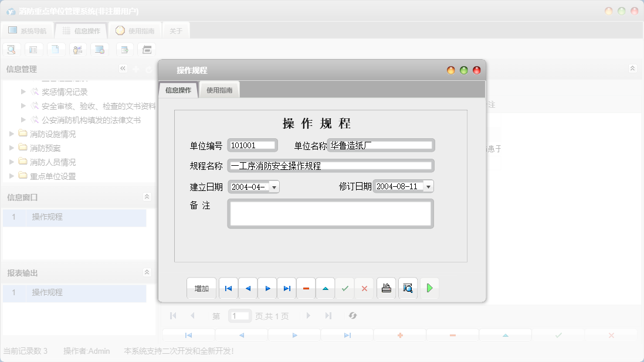644x362 pixels.
Task: Edit the record using the blue triangle icon
Action: (x=325, y=288)
